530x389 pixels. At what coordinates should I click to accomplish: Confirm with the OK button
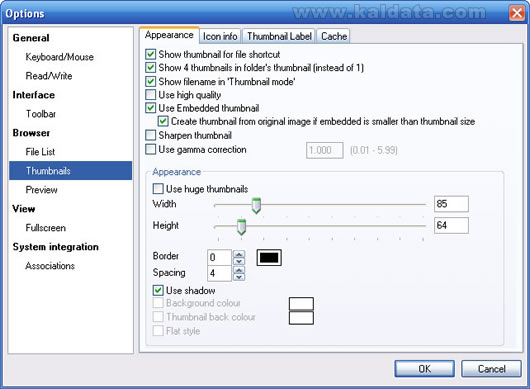click(x=425, y=369)
